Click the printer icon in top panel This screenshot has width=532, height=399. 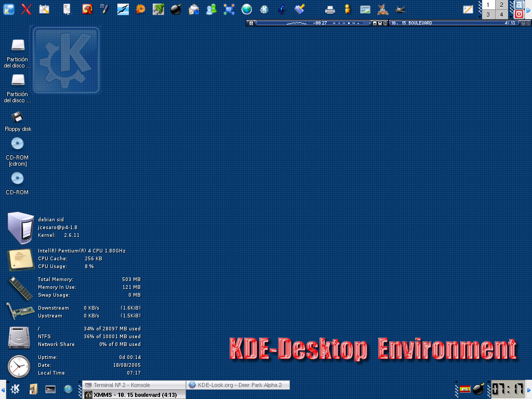[x=330, y=10]
